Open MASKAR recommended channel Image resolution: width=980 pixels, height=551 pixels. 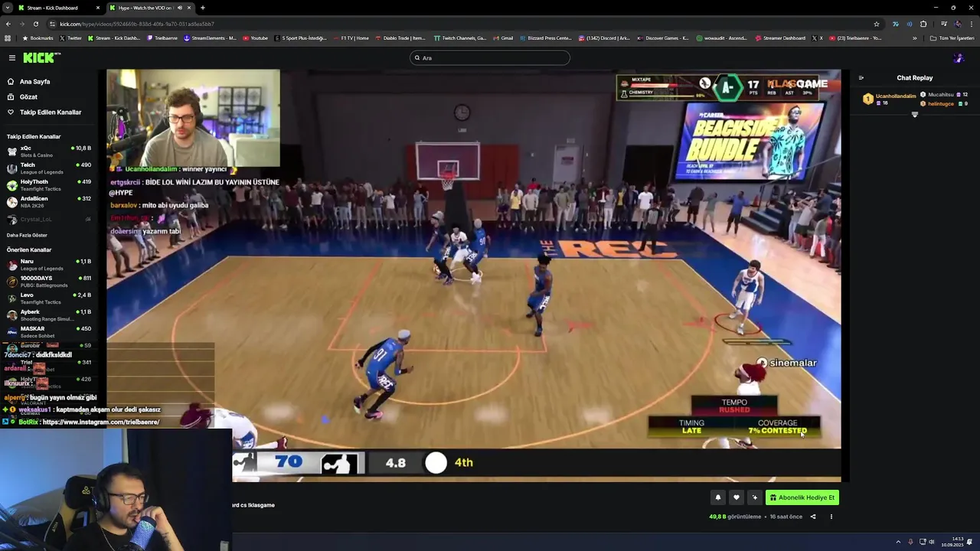48,332
